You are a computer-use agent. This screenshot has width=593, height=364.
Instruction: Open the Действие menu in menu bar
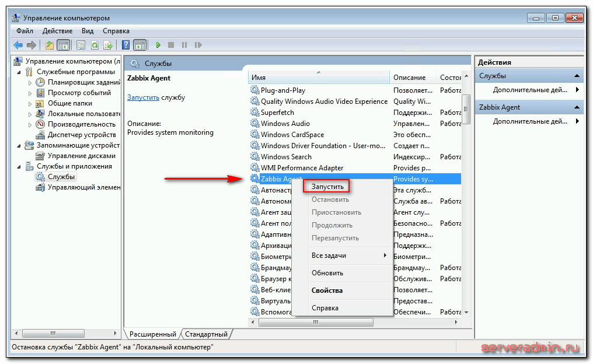click(x=57, y=31)
